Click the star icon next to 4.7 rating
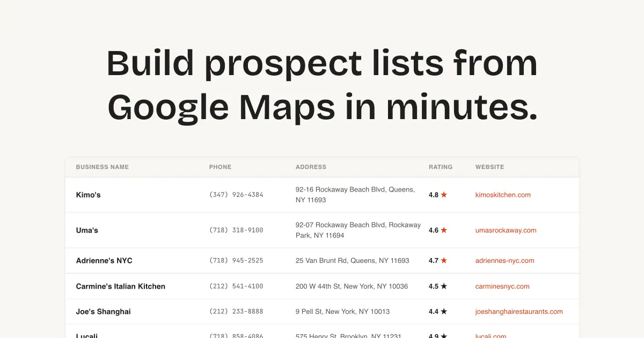This screenshot has width=644, height=338. click(444, 260)
